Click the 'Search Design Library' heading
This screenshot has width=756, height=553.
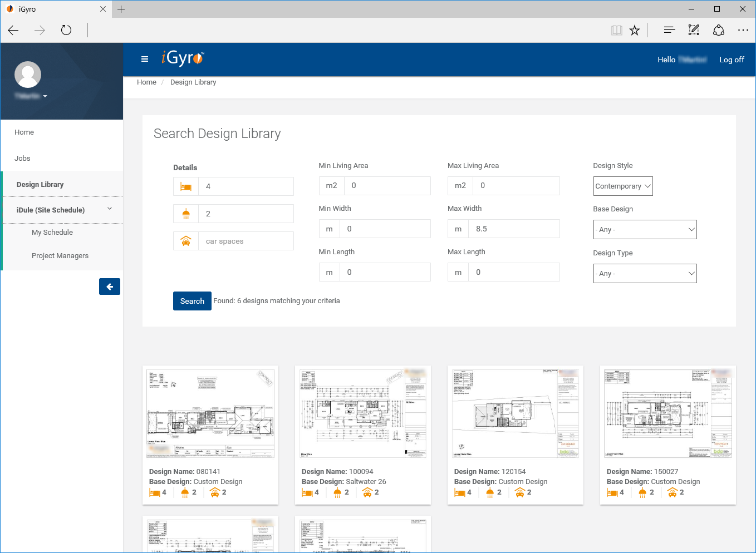click(217, 134)
